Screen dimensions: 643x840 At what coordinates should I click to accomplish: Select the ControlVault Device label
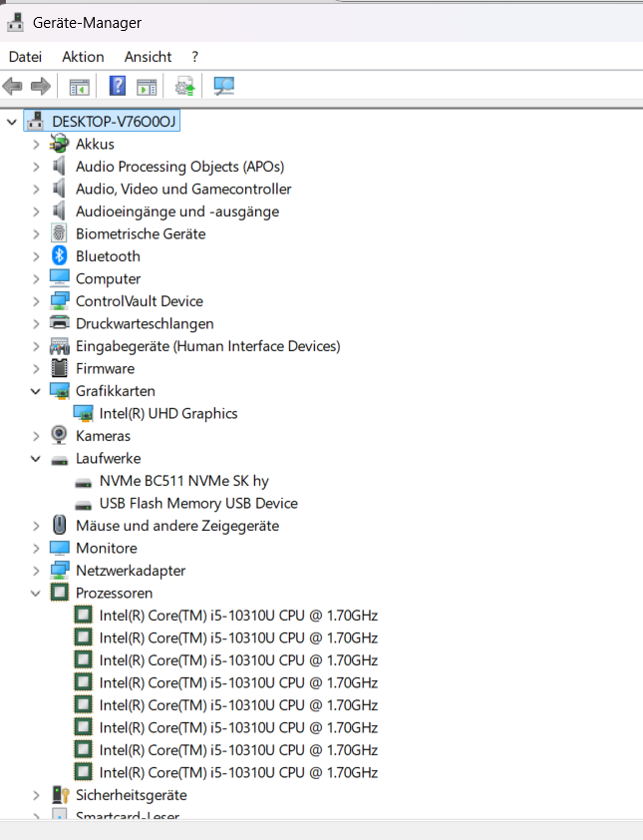pos(140,301)
